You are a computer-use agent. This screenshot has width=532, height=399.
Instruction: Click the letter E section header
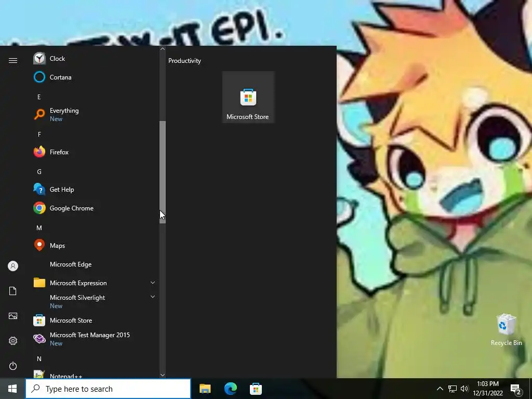pos(39,97)
